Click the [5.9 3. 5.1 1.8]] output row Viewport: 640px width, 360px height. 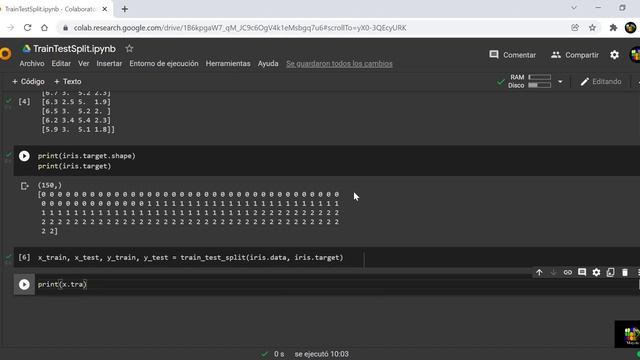78,129
